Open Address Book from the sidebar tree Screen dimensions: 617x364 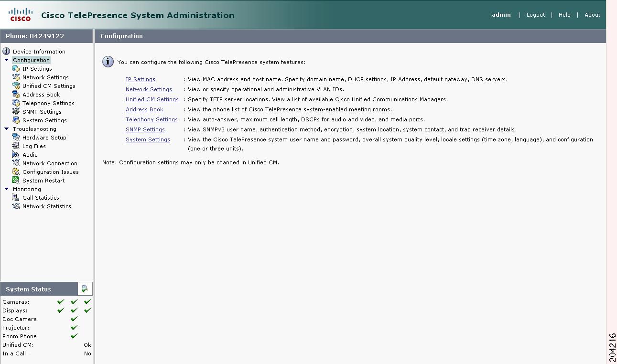(x=41, y=95)
